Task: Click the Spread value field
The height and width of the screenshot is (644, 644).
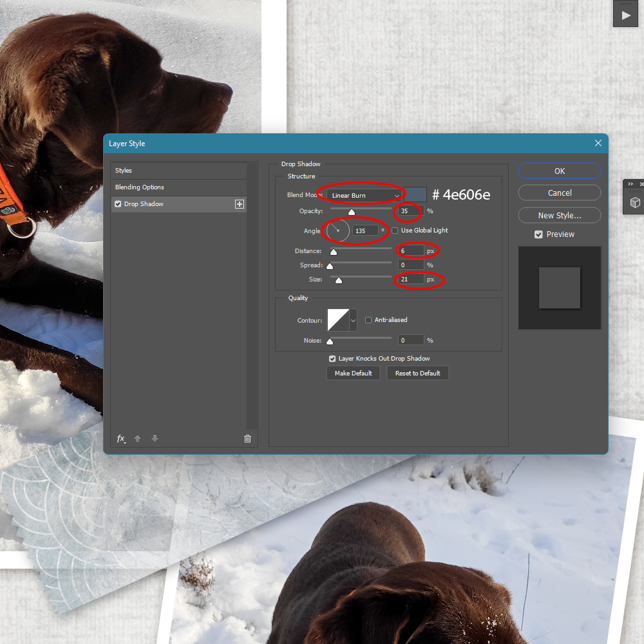Action: coord(411,265)
